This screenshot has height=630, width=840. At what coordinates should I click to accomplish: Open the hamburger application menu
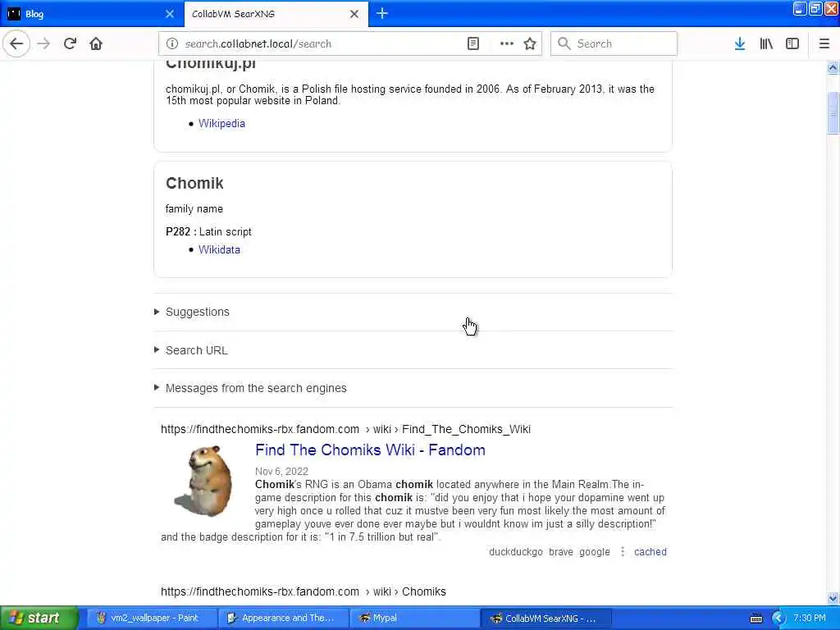tap(824, 43)
